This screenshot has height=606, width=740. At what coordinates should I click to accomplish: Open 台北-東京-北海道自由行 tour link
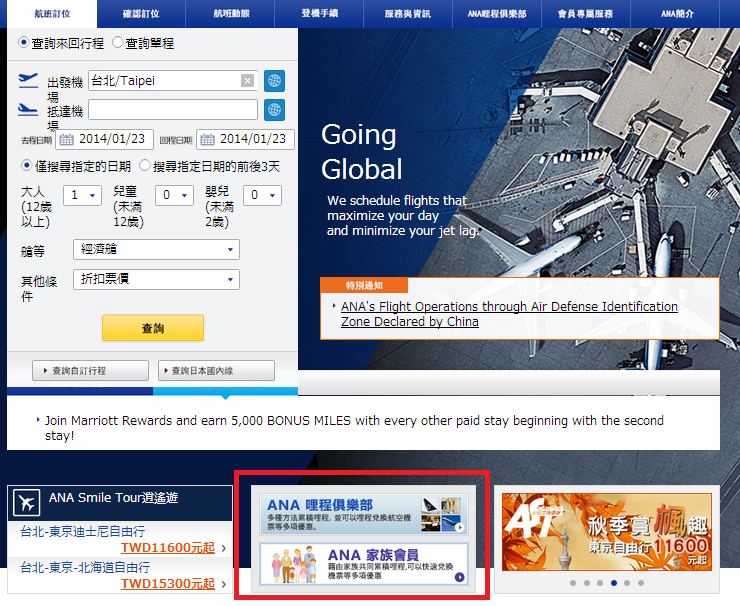click(x=85, y=567)
